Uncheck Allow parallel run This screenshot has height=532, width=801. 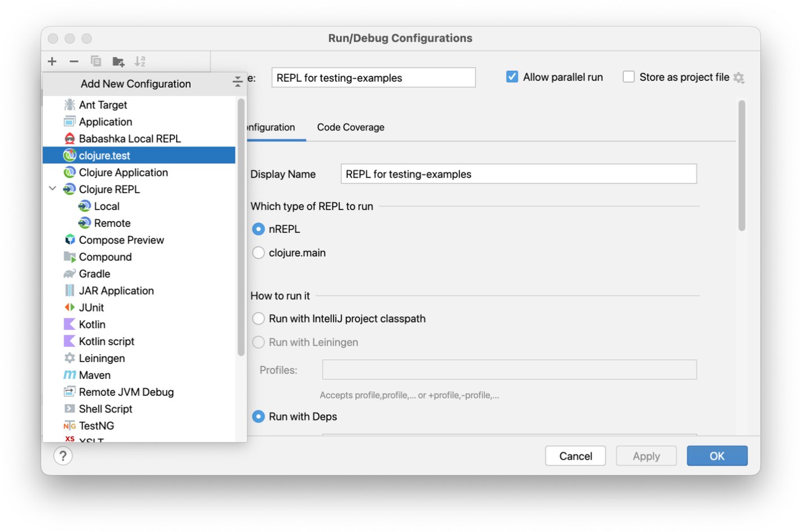click(512, 77)
